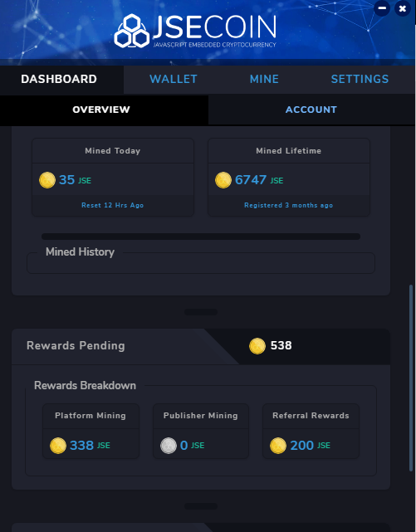Select the Overview sub-tab

coord(101,110)
